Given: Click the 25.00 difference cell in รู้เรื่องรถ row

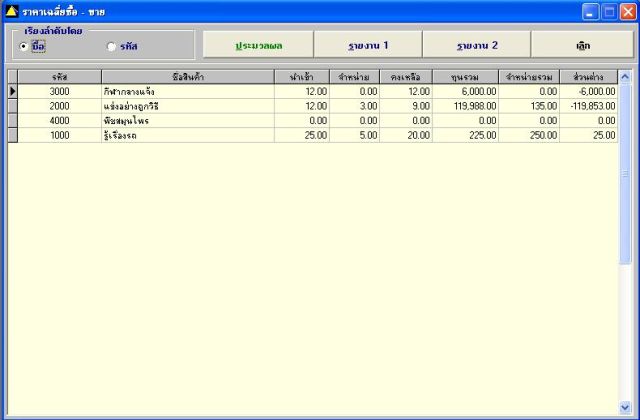Looking at the screenshot, I should [x=589, y=136].
